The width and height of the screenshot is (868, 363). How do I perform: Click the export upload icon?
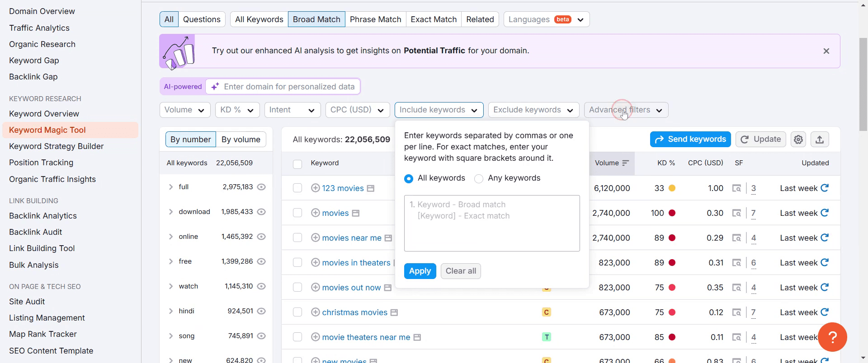[x=820, y=140]
